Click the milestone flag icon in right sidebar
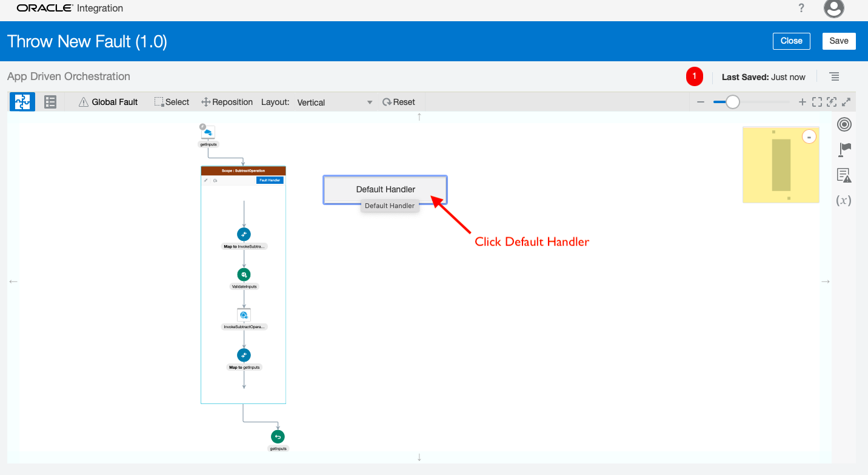 844,149
